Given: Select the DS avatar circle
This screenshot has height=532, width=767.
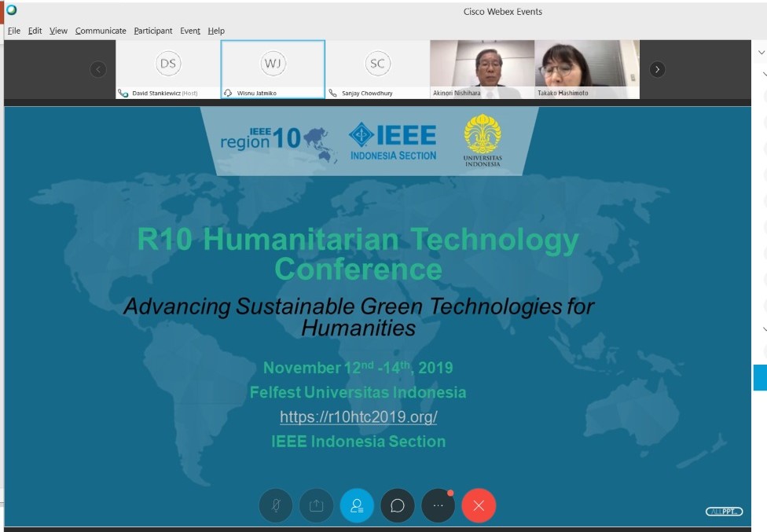Looking at the screenshot, I should point(168,64).
